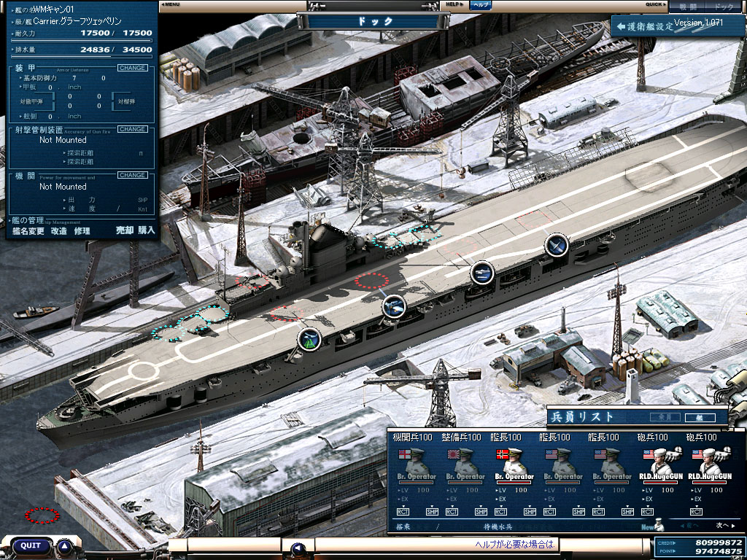Click the anti-aircraft gun slot icon near the bow
Screen dimensions: 747x560
point(309,339)
